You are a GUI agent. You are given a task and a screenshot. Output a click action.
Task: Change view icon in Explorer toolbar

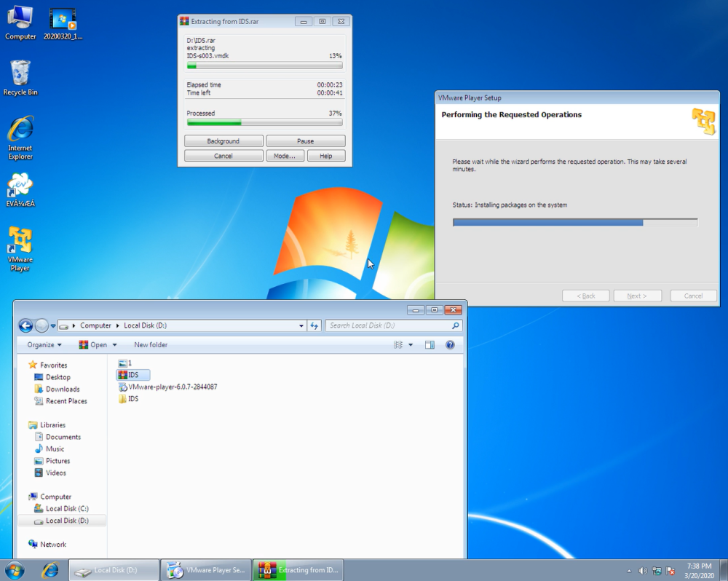[398, 344]
